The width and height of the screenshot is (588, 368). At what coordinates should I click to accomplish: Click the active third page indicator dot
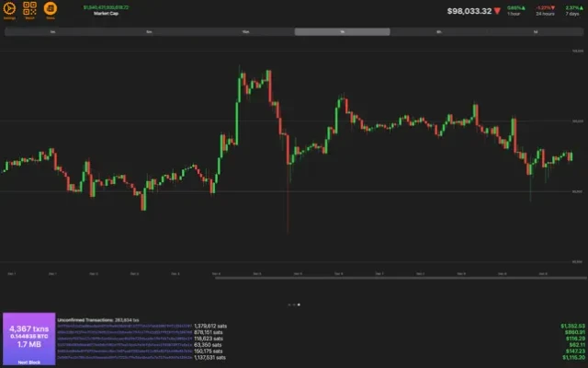click(300, 304)
